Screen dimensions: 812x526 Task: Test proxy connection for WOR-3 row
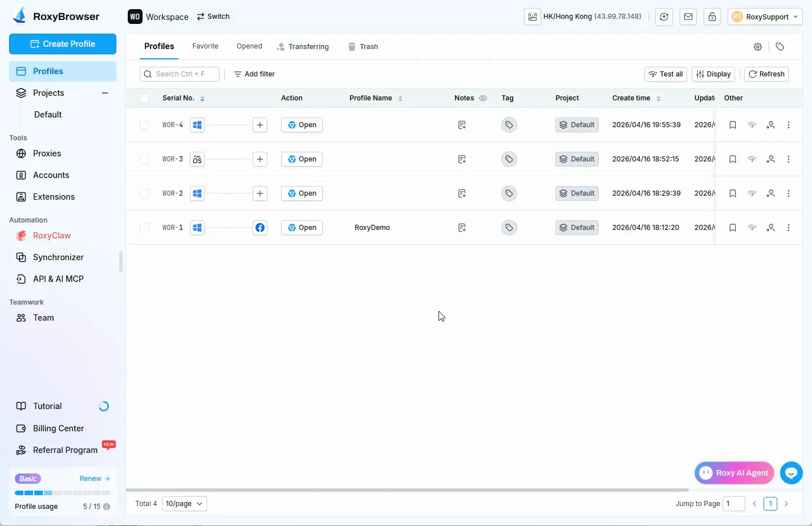[752, 159]
